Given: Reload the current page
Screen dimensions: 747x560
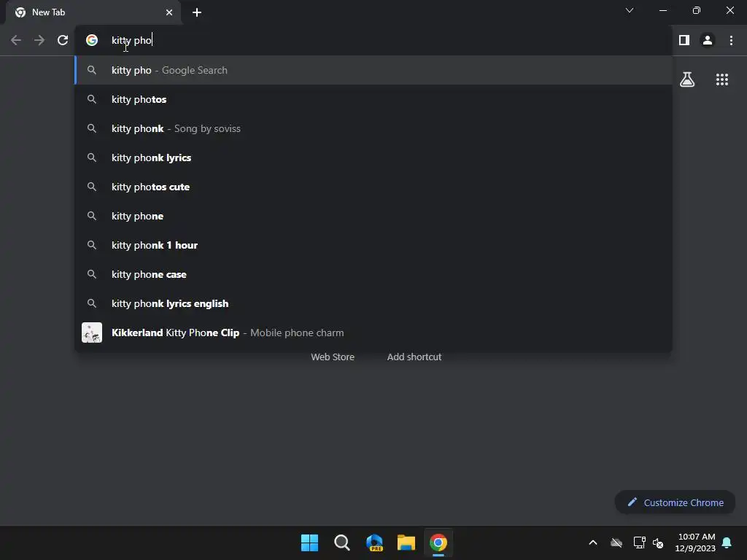Looking at the screenshot, I should [63, 41].
